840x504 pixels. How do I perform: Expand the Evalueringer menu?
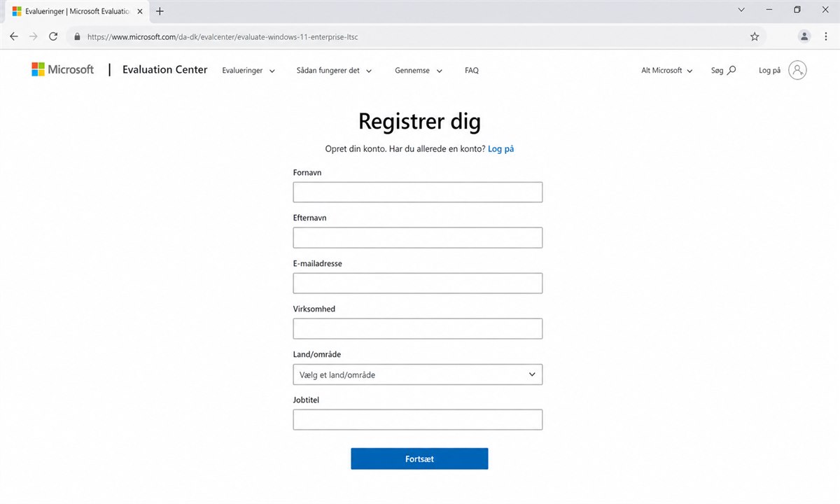[248, 71]
